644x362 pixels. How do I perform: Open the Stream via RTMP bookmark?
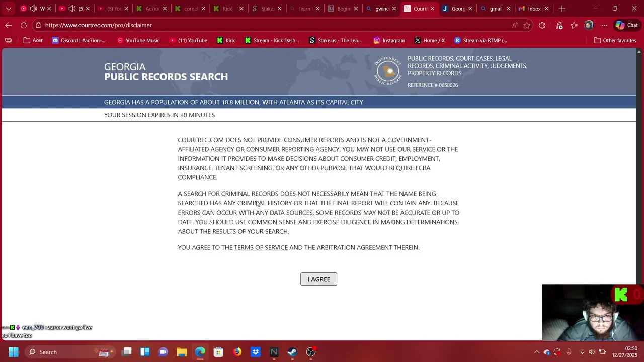tap(480, 40)
